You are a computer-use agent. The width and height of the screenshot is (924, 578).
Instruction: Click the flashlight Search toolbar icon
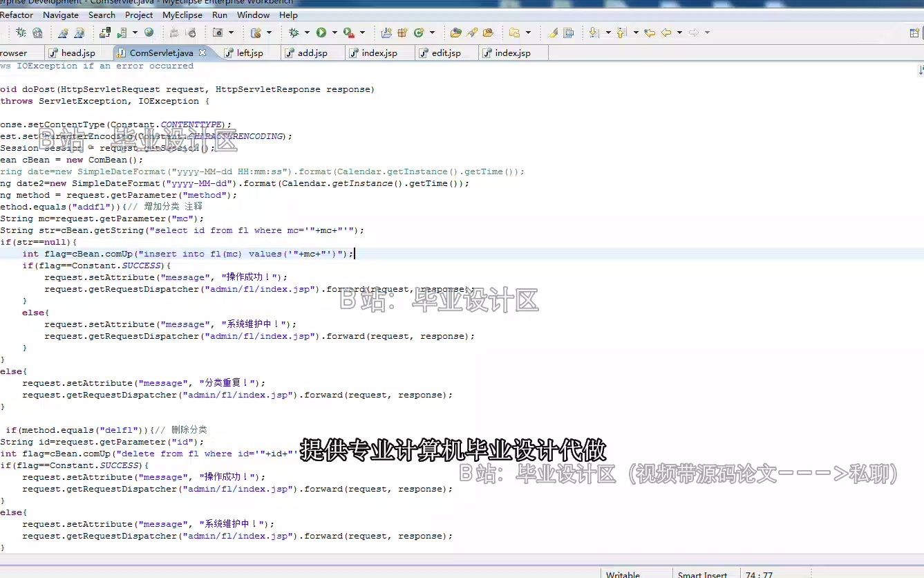click(x=472, y=32)
